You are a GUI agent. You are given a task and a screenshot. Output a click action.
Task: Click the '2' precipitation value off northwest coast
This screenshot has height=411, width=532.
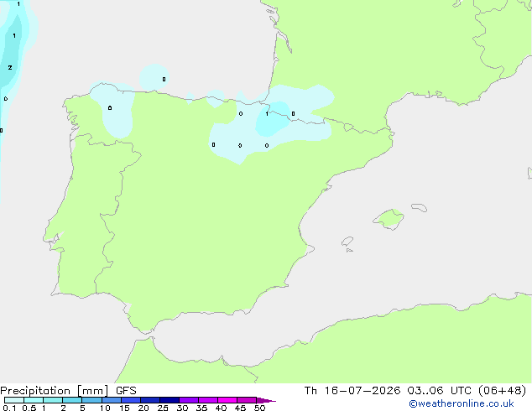tap(10, 67)
